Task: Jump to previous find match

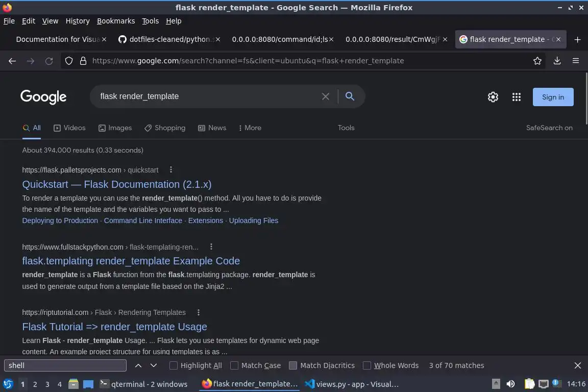Action: [138, 365]
